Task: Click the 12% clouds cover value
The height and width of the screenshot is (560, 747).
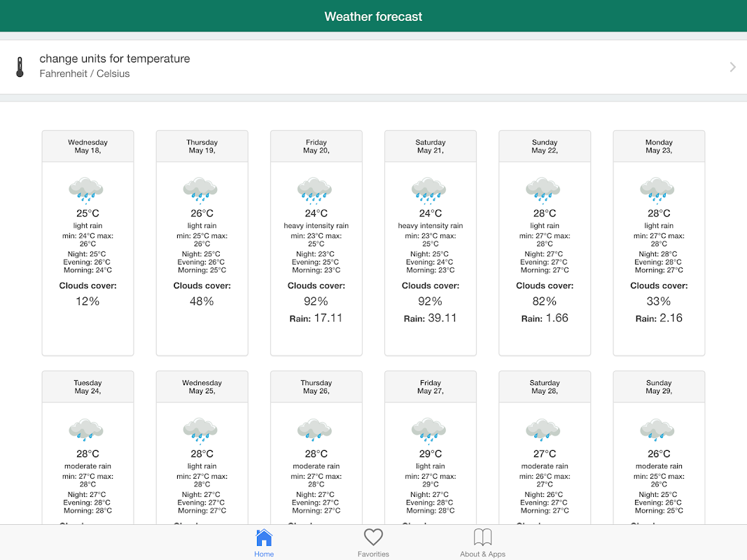Action: (x=88, y=302)
